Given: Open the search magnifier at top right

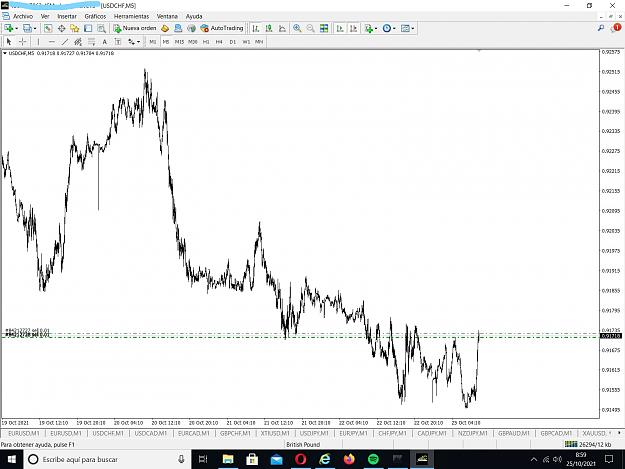Looking at the screenshot, I should pyautogui.click(x=601, y=28).
